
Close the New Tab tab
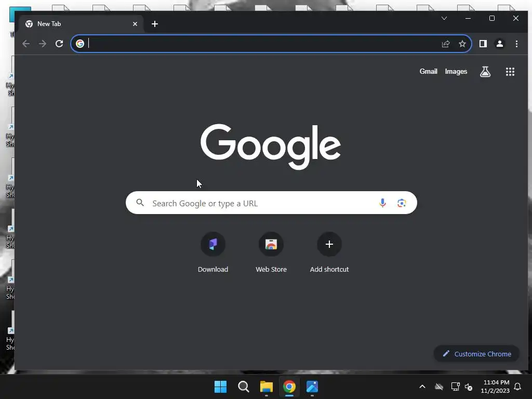point(135,24)
